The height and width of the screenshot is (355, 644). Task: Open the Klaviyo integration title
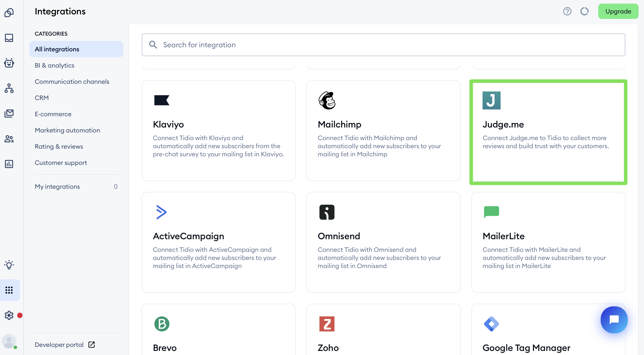(x=168, y=124)
